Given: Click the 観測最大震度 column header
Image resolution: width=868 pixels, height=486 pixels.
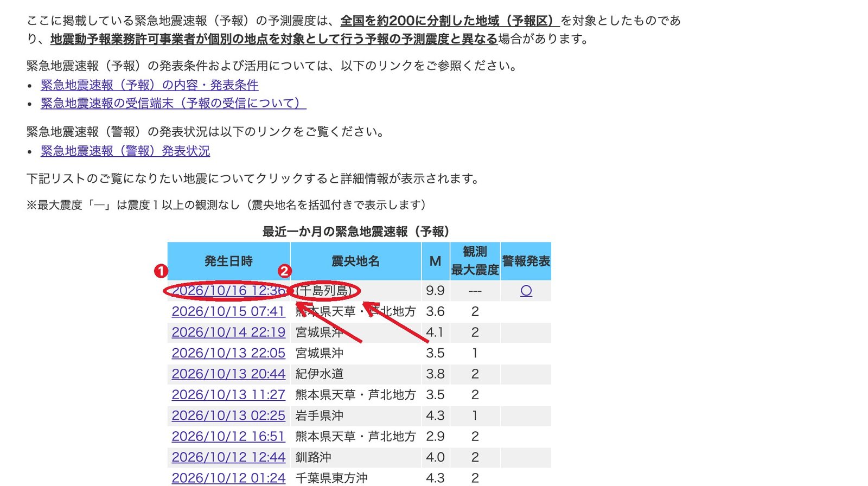Looking at the screenshot, I should 475,261.
